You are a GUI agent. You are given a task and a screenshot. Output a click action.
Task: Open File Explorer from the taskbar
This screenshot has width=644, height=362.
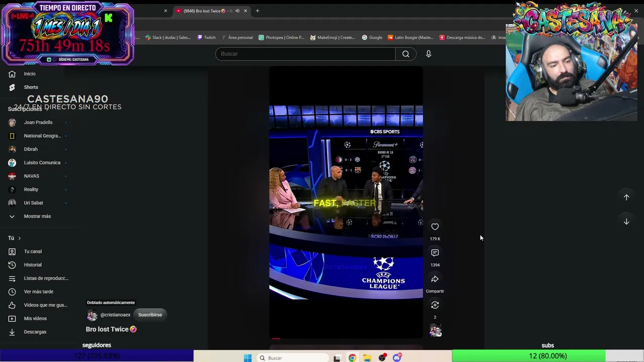pyautogui.click(x=367, y=358)
